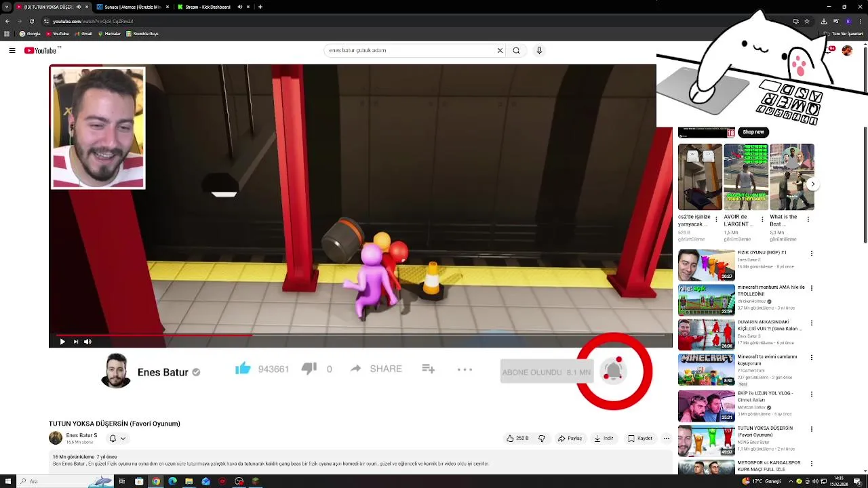Hit the overlay thumbs-down dislike icon
The width and height of the screenshot is (868, 488).
(x=309, y=368)
